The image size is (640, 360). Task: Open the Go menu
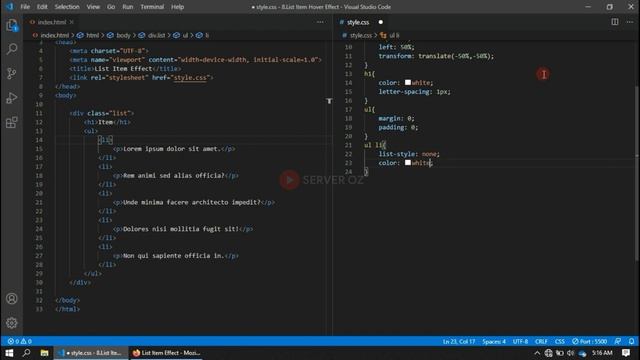(x=111, y=7)
